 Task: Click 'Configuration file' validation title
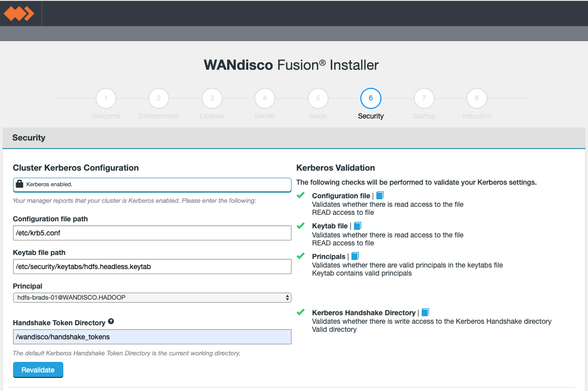pos(341,196)
